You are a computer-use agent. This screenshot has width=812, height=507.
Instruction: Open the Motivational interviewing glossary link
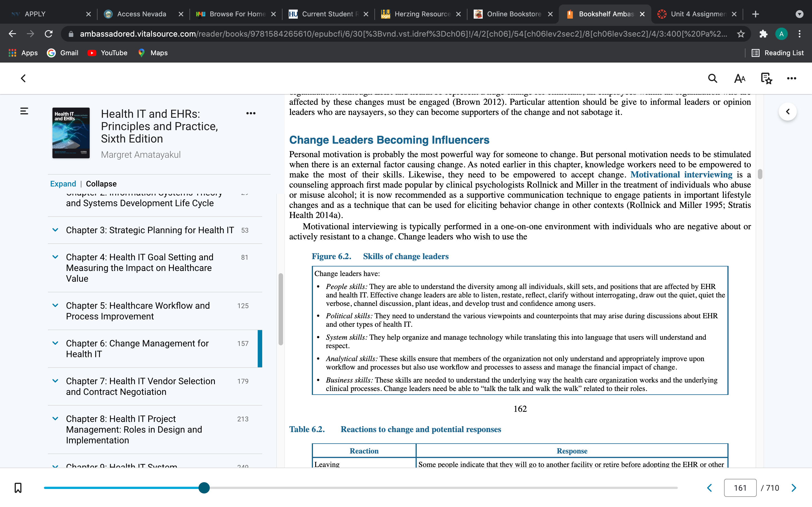[681, 175]
